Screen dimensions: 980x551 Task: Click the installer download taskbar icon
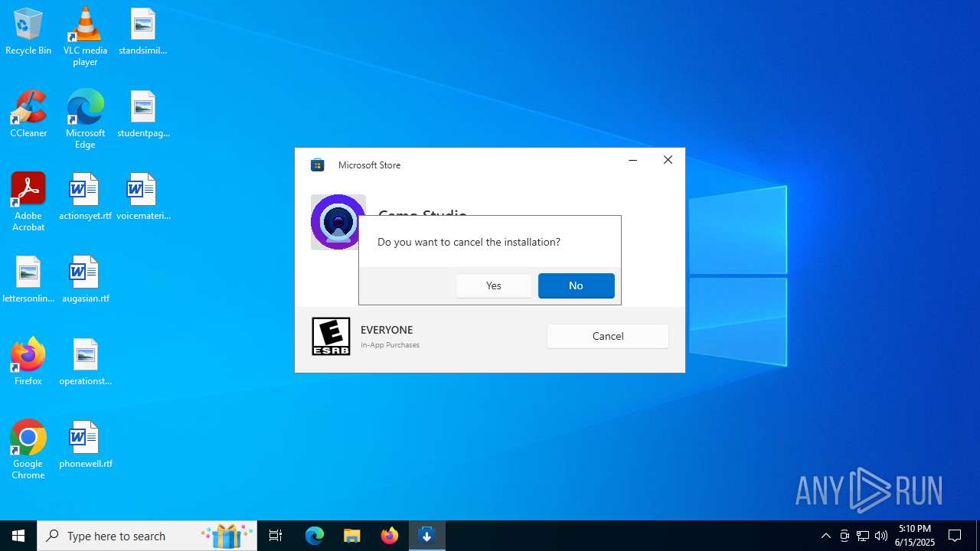coord(427,536)
